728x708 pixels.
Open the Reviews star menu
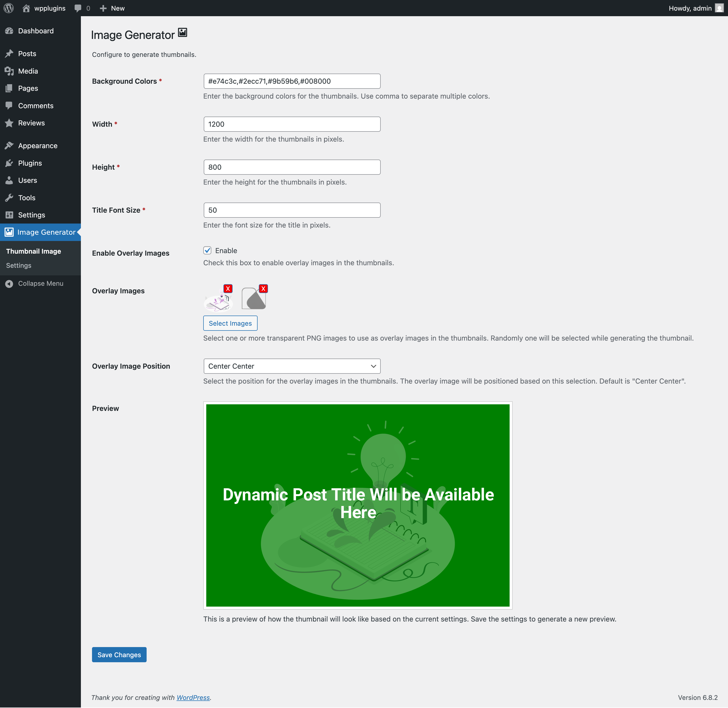tap(31, 123)
